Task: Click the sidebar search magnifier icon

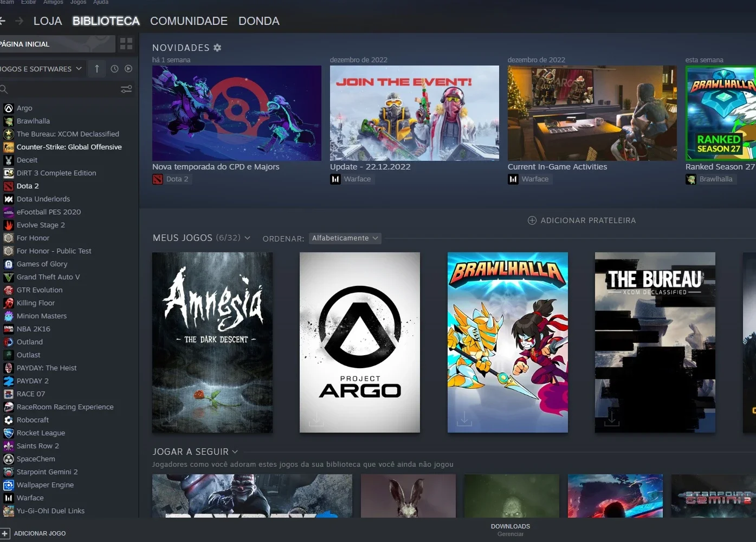Action: tap(4, 89)
